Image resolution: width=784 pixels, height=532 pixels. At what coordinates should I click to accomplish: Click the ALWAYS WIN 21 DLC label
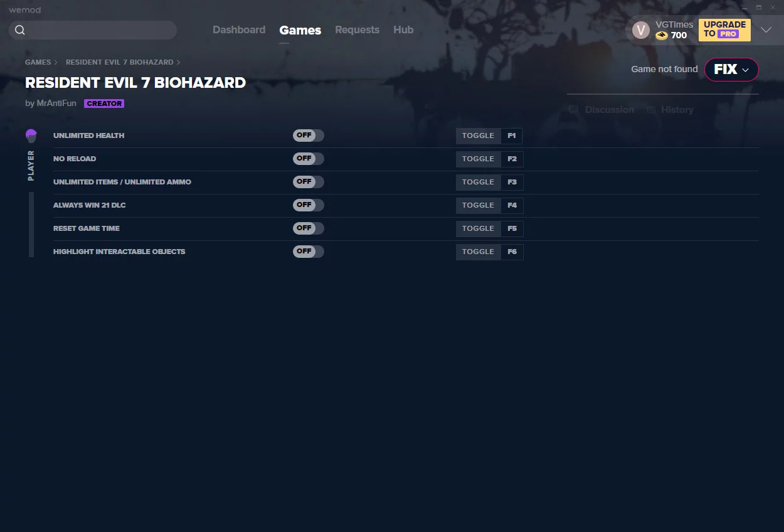pos(90,205)
